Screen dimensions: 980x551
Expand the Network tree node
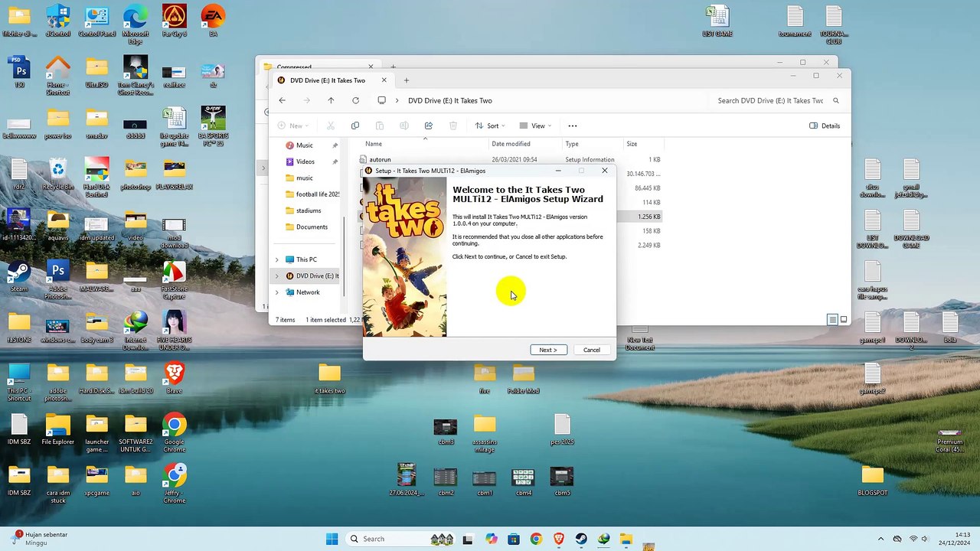[277, 292]
